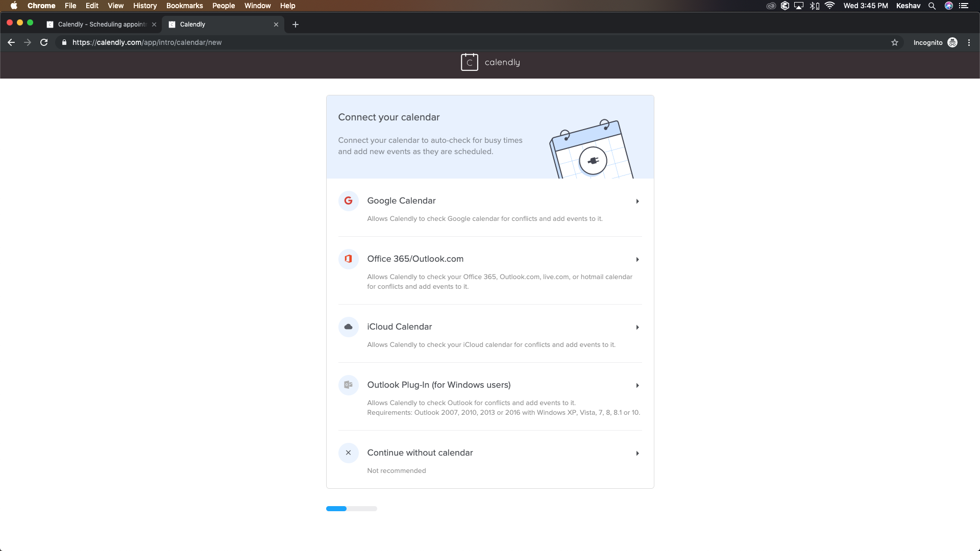Expand the iCloud Calendar arrow
The height and width of the screenshot is (551, 980).
click(638, 327)
